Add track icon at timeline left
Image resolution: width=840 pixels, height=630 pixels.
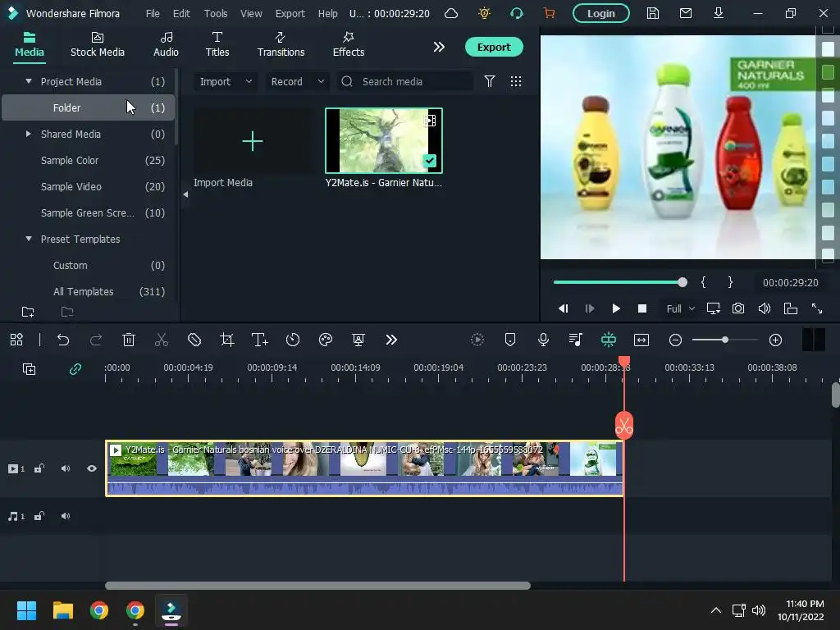pos(29,369)
